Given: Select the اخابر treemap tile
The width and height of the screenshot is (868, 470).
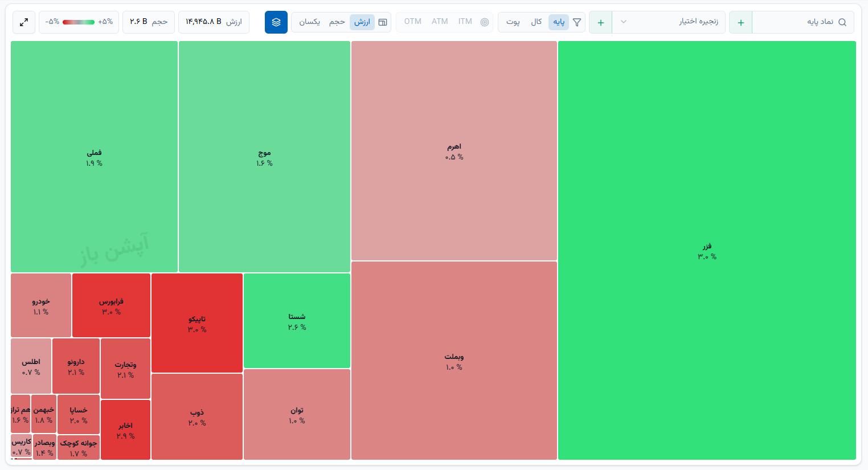Looking at the screenshot, I should pyautogui.click(x=125, y=430).
